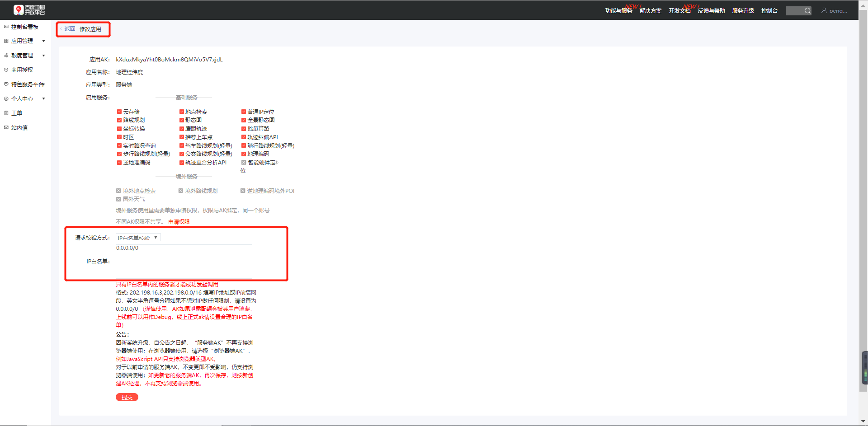
Task: Open the user profile avatar icon
Action: (824, 10)
